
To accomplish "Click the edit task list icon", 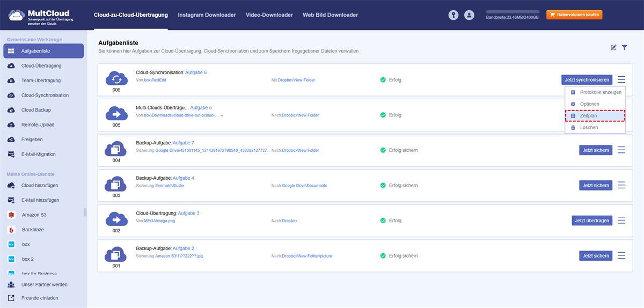I will coord(613,48).
